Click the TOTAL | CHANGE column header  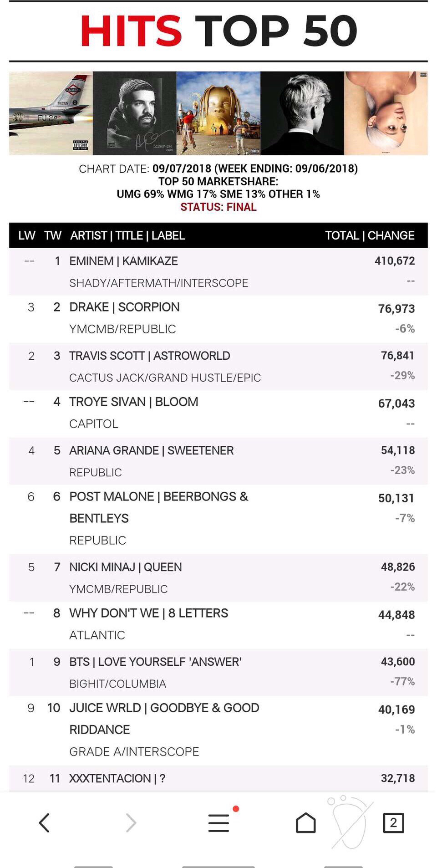(369, 235)
